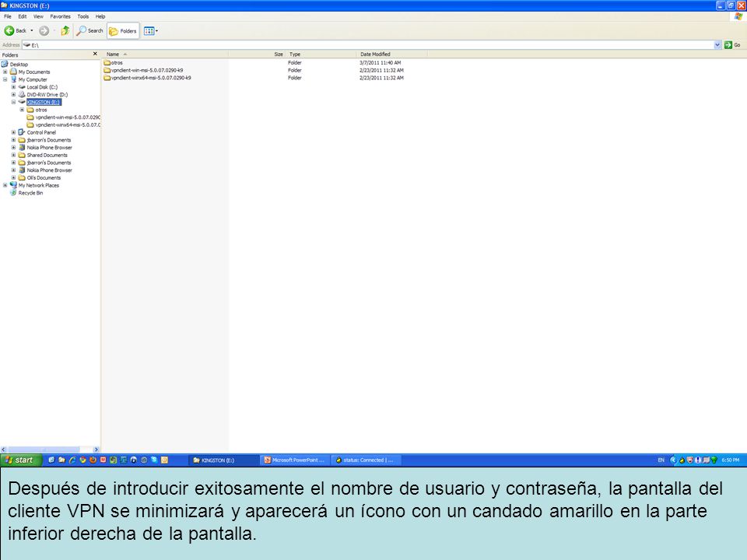This screenshot has height=560, width=747.
Task: Close the Folders pane with its X
Action: (x=95, y=54)
